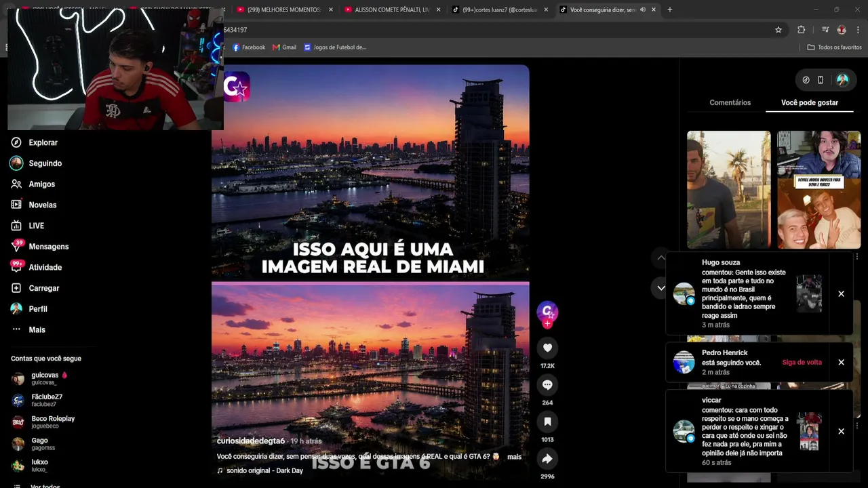Open the curiosidadedegta6 creator profile link
This screenshot has height=488, width=868.
(x=251, y=441)
